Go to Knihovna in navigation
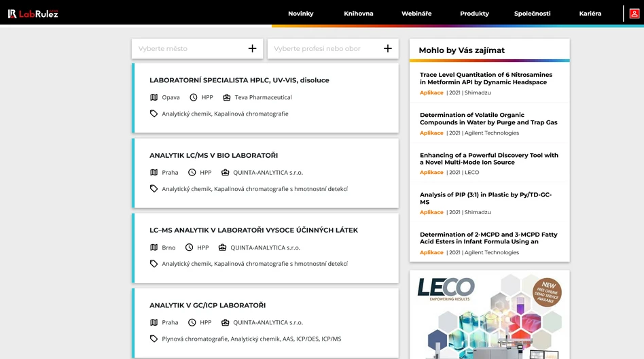644x359 pixels. click(x=359, y=14)
